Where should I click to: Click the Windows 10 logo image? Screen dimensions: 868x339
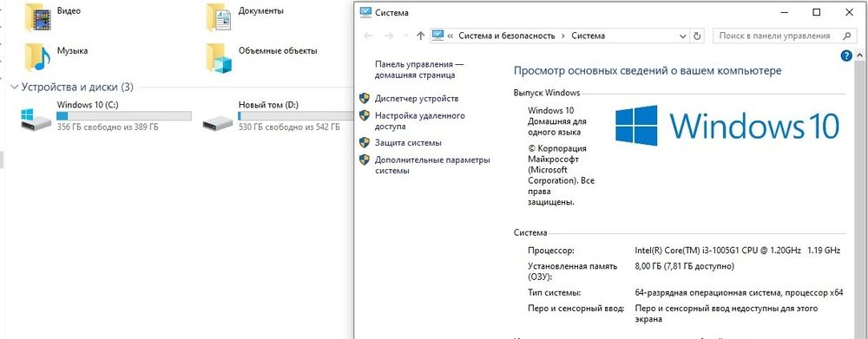pos(727,126)
